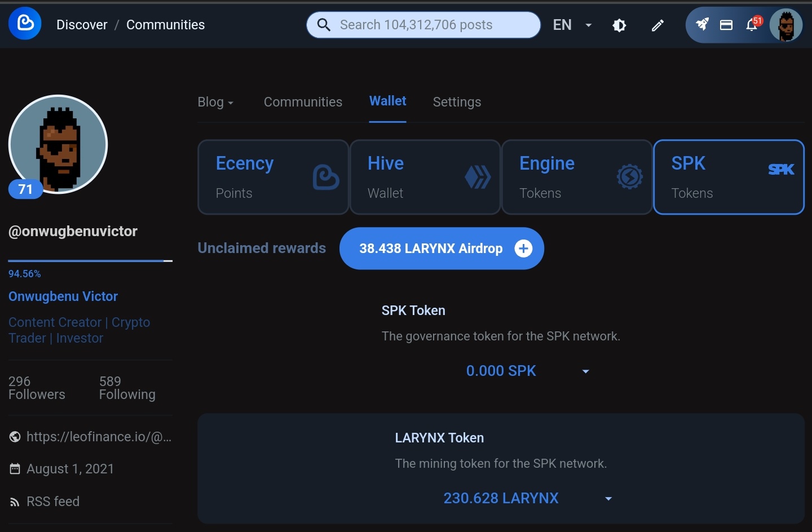Click the Hive logo in Wallet card
The height and width of the screenshot is (532, 812).
[x=478, y=177]
